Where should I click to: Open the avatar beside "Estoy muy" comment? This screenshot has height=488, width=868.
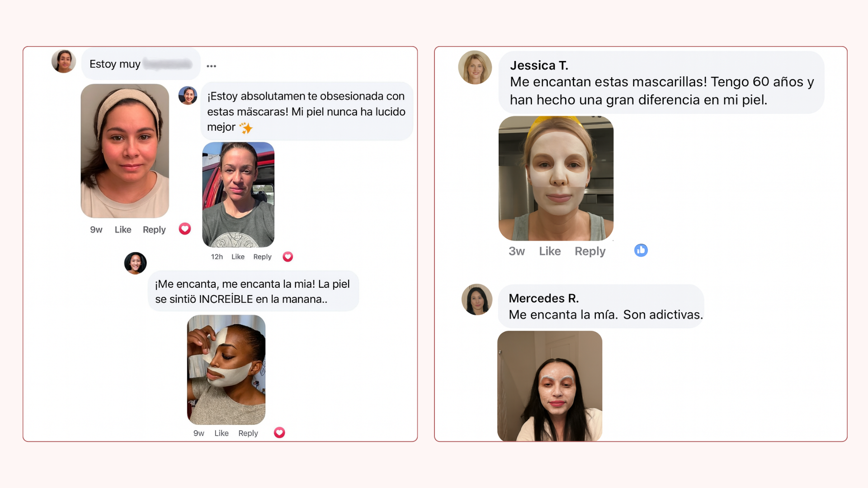[64, 61]
